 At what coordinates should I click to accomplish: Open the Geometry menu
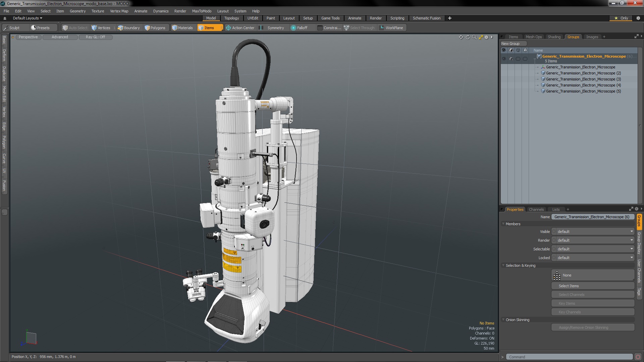[77, 11]
